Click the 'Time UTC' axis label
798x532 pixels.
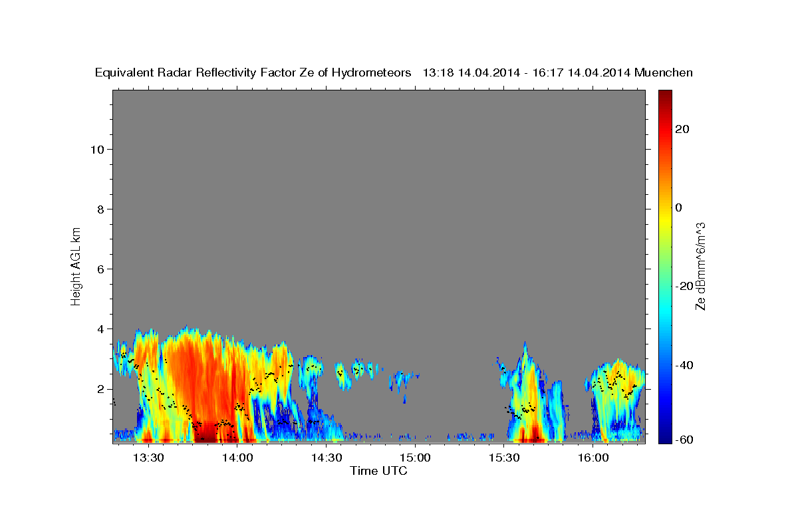click(378, 471)
